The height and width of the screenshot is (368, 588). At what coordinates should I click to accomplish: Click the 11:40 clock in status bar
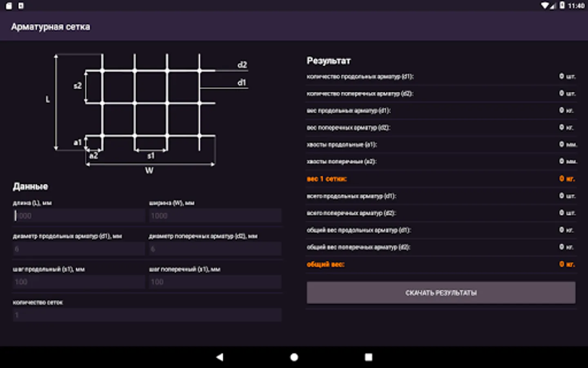coord(576,6)
